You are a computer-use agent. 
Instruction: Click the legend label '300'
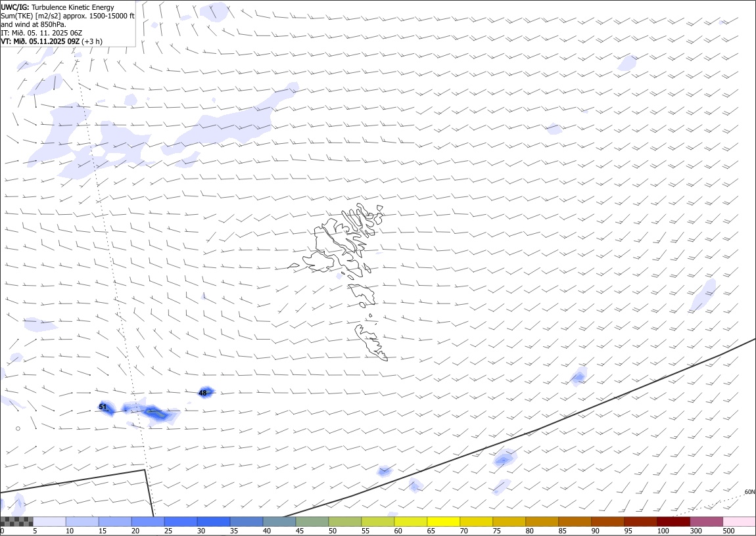[x=696, y=531]
